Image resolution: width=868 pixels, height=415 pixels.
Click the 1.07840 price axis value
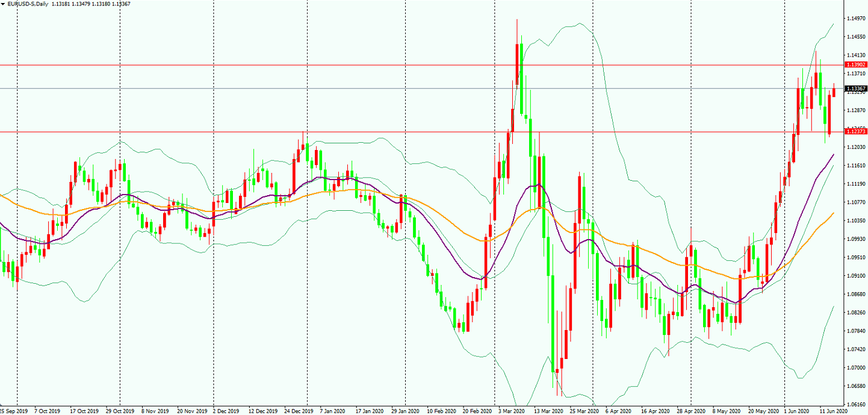(856, 331)
